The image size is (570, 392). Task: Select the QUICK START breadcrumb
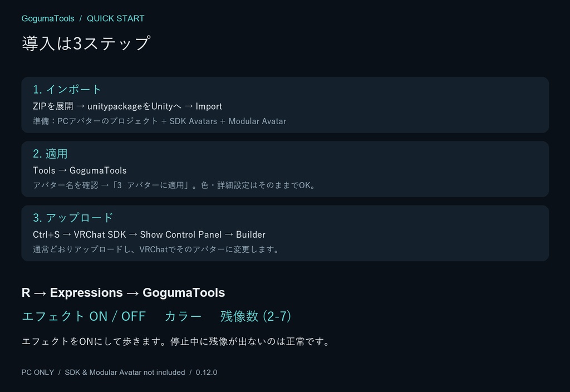point(116,18)
